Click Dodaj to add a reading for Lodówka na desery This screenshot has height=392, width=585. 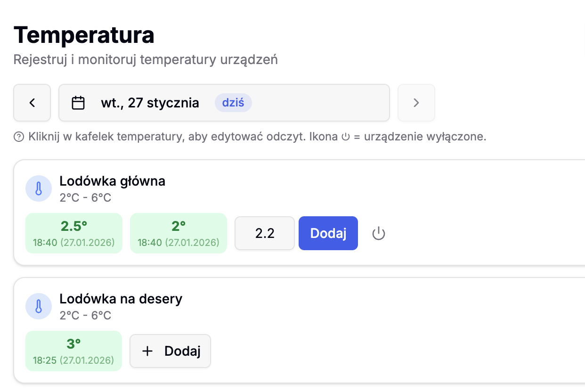point(170,351)
